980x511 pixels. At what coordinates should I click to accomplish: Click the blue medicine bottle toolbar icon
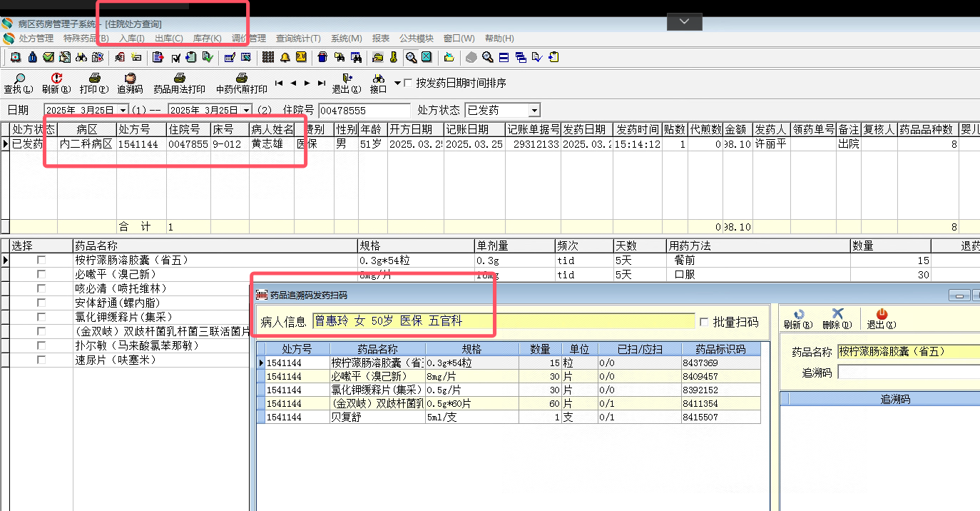[x=32, y=57]
